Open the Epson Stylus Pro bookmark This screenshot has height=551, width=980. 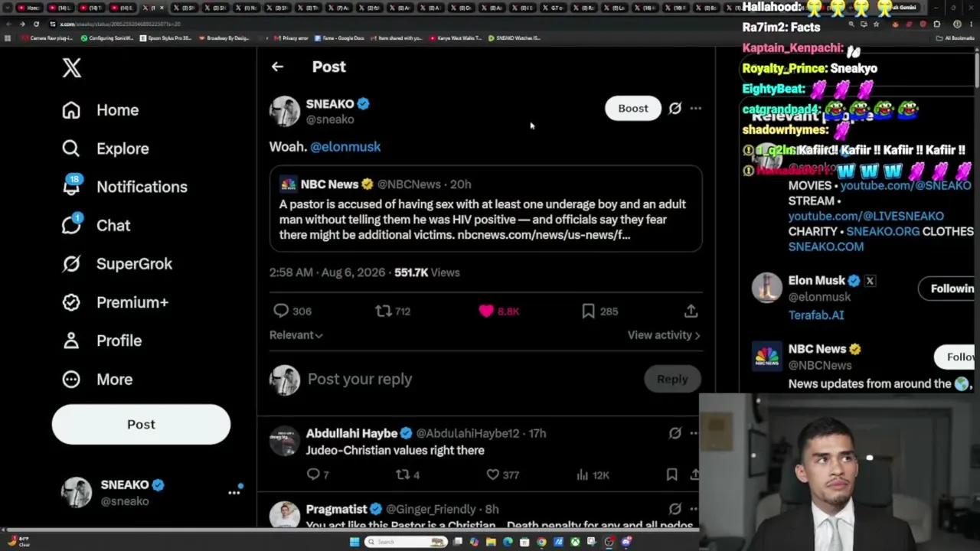pyautogui.click(x=165, y=37)
